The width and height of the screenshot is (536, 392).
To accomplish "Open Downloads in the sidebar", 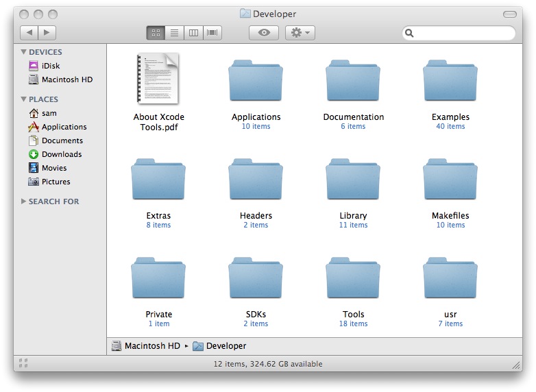I will coord(55,154).
